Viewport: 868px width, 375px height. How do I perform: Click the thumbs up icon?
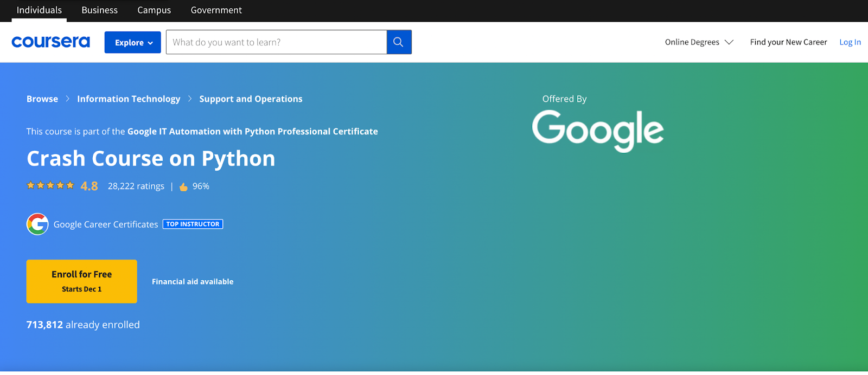pos(183,187)
